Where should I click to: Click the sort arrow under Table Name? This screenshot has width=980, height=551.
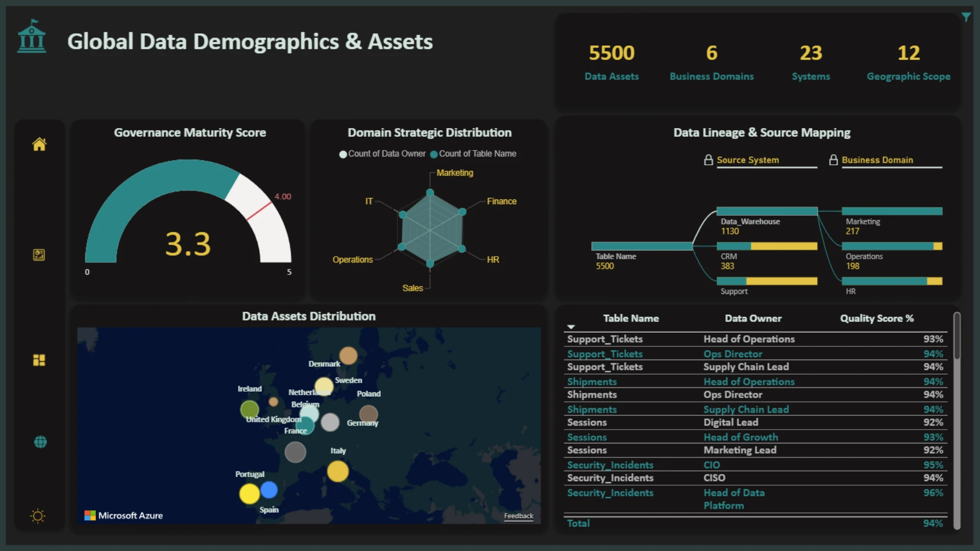click(571, 327)
